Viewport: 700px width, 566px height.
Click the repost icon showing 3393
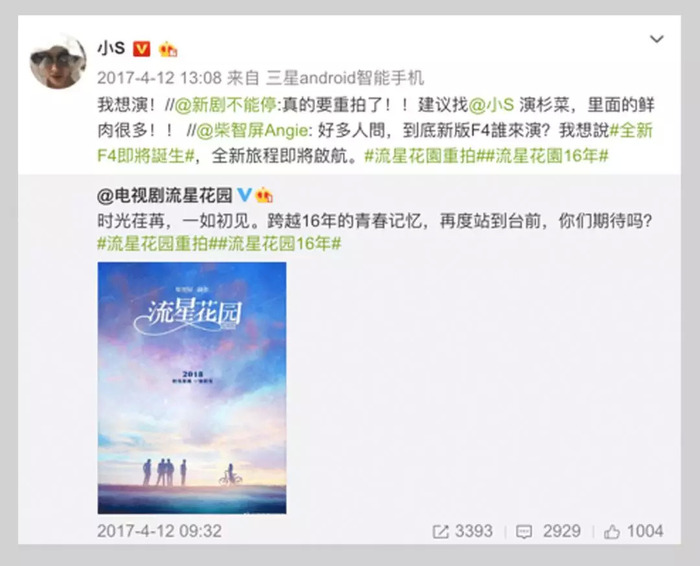[x=440, y=532]
